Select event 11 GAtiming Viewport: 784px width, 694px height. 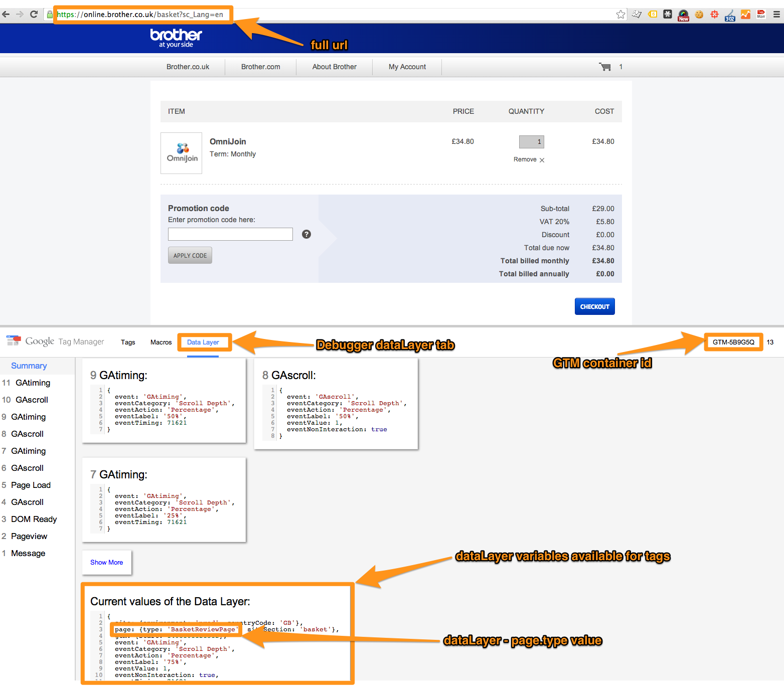point(26,383)
